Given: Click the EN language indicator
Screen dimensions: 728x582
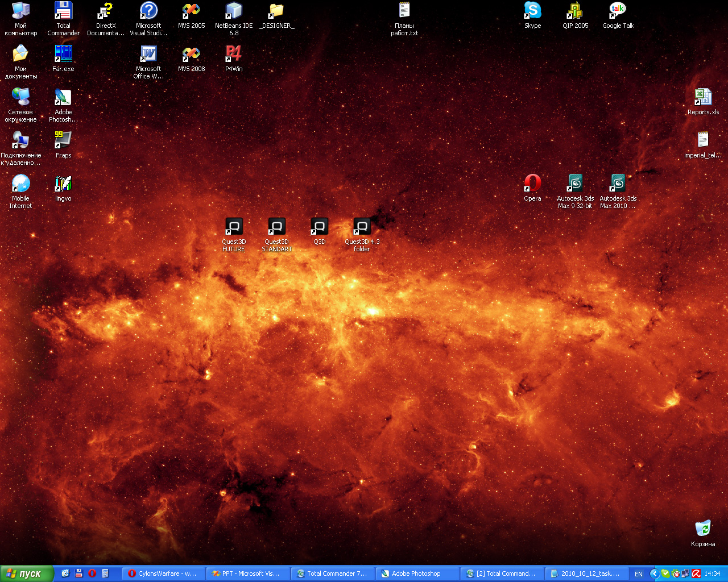Looking at the screenshot, I should pyautogui.click(x=639, y=574).
